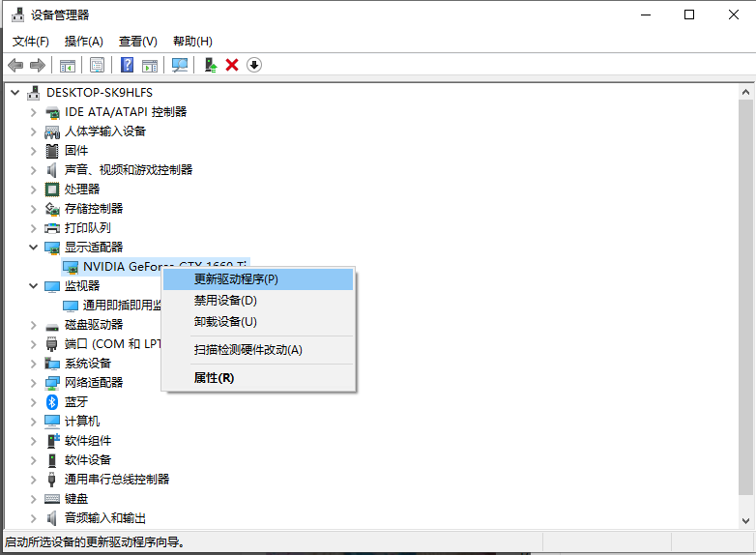Image resolution: width=756 pixels, height=555 pixels.
Task: Choose 扫描检测硬件改动(A) from context menu
Action: [x=258, y=350]
